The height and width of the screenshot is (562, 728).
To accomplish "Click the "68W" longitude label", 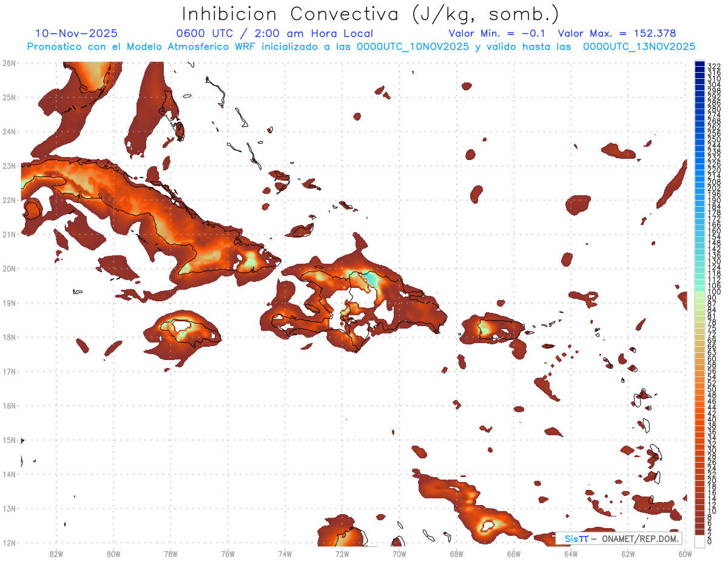I will pos(456,554).
